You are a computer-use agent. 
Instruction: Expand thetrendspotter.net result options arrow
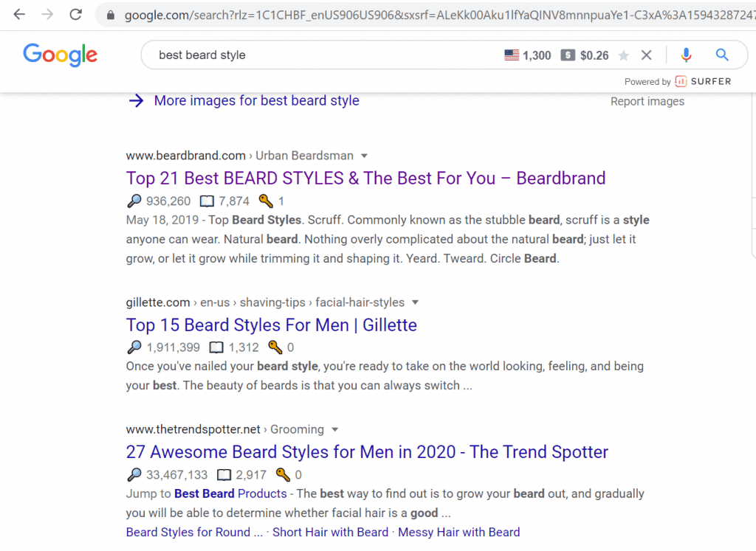pyautogui.click(x=335, y=429)
